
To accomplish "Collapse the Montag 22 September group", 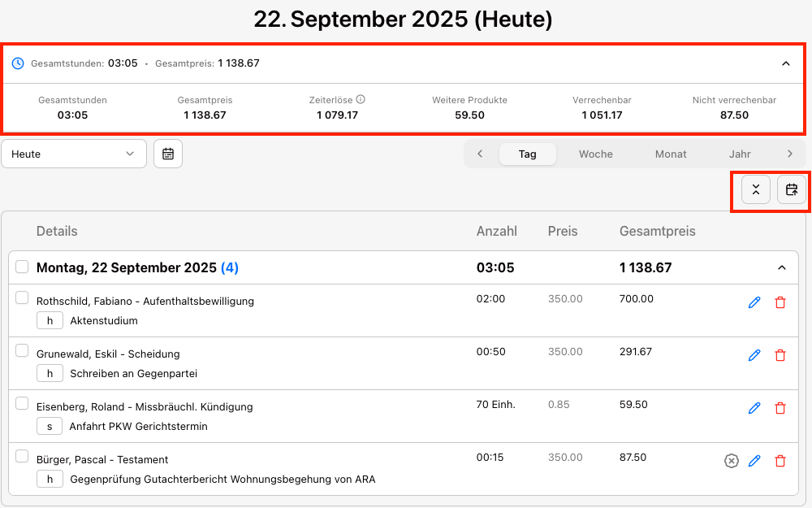I will pyautogui.click(x=782, y=267).
